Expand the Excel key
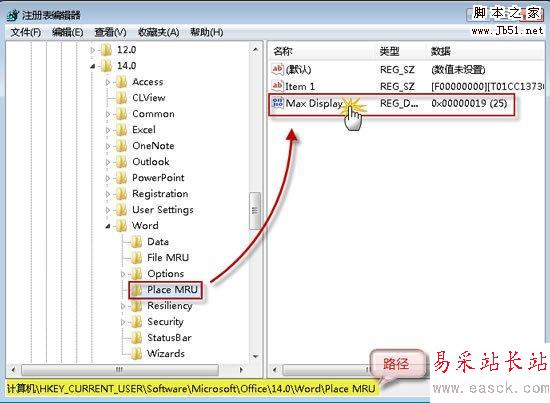This screenshot has width=550, height=403. point(108,130)
